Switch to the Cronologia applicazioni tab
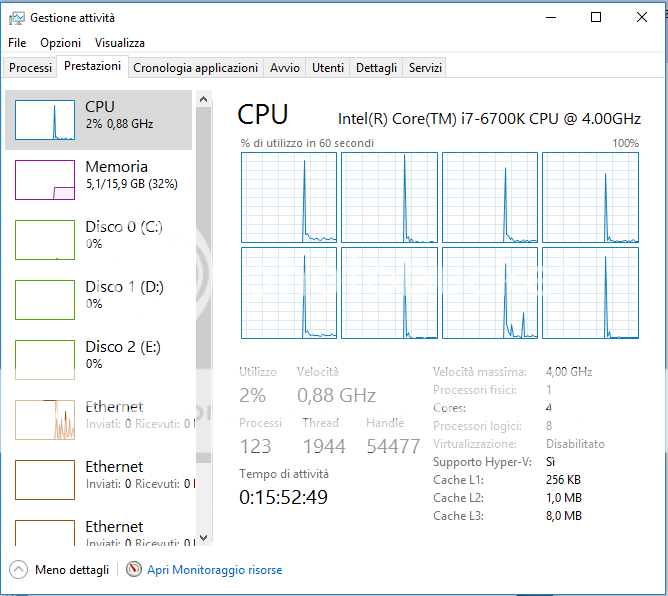668x596 pixels. pyautogui.click(x=195, y=68)
